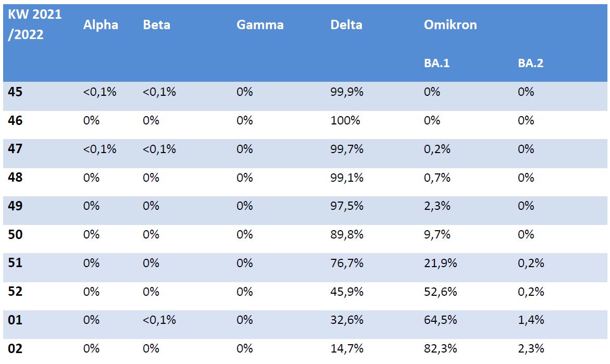Select the 100% Delta value in week 46
Image resolution: width=610 pixels, height=364 pixels.
point(345,121)
